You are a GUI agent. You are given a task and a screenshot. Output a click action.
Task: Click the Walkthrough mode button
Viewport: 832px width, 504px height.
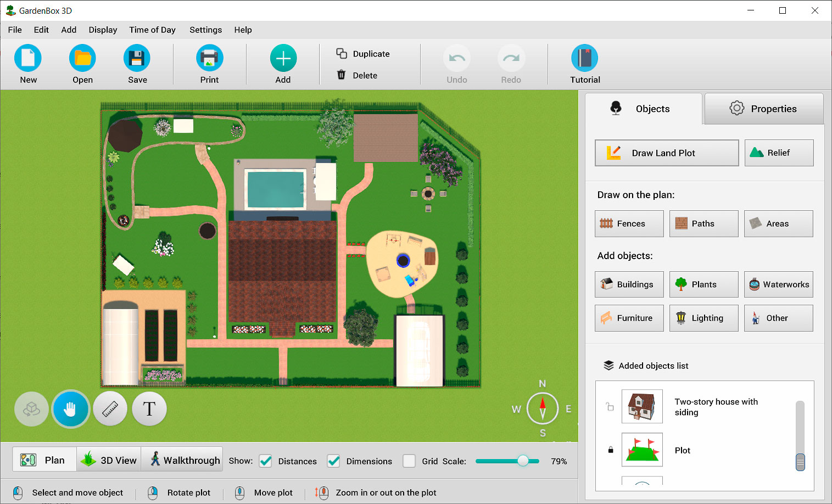point(182,460)
